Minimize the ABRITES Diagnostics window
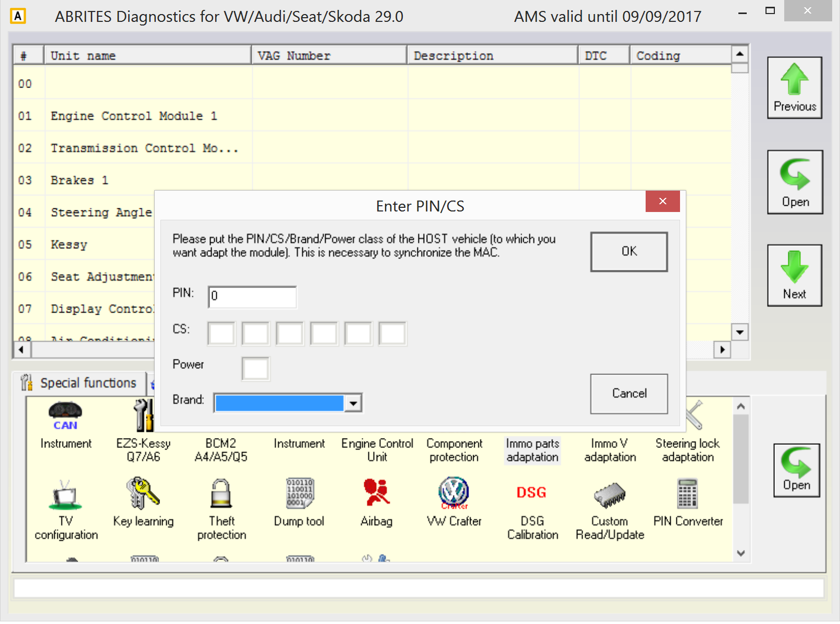Screen dimensions: 840x624 tap(743, 13)
